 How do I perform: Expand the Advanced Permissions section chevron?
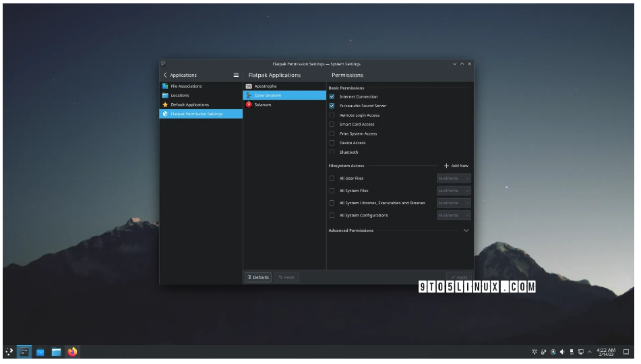click(466, 231)
